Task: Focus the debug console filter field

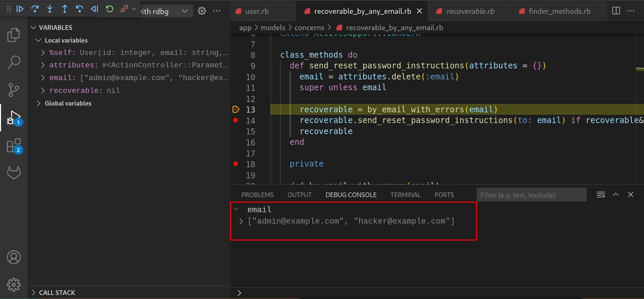Action: [531, 195]
